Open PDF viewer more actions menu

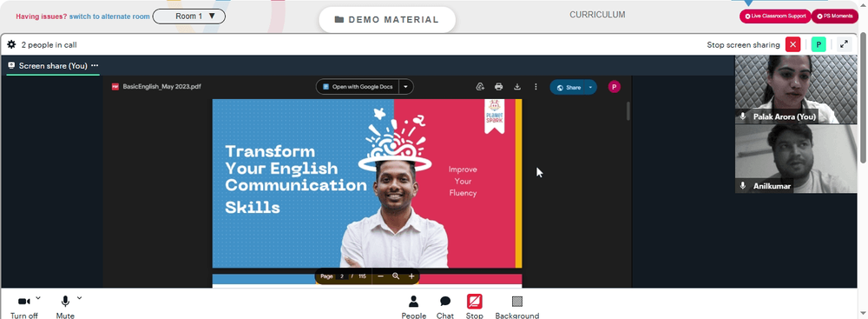[536, 87]
